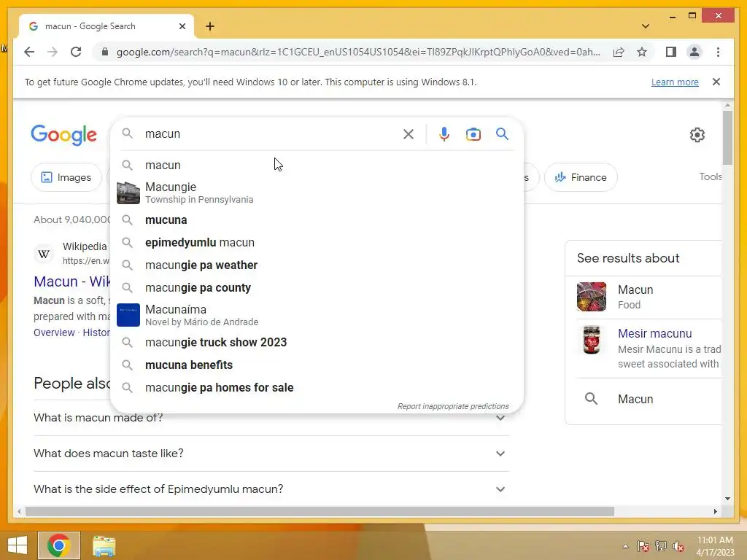Expand 'What is macun made of?' chevron

pyautogui.click(x=500, y=418)
